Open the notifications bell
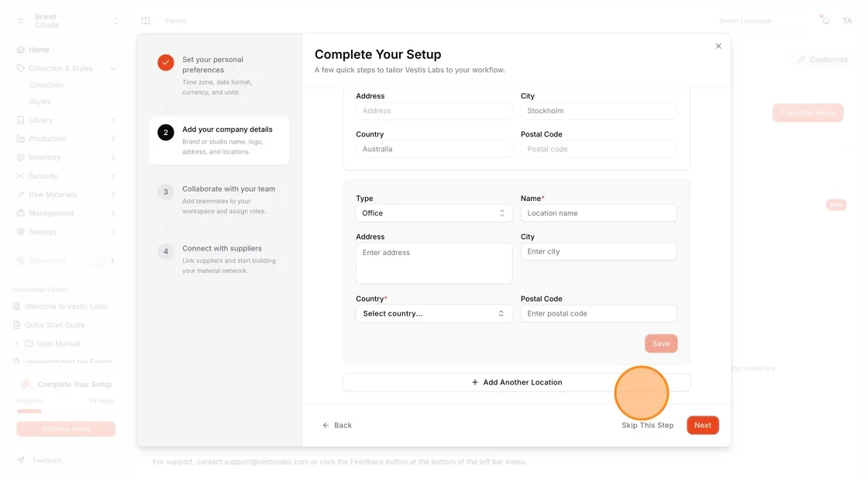 tap(825, 20)
